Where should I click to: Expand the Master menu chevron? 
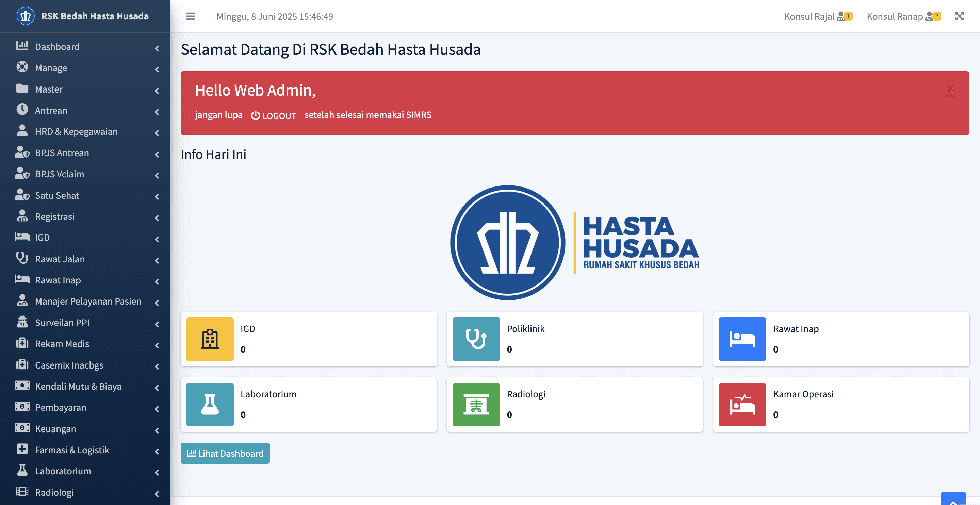pos(157,91)
